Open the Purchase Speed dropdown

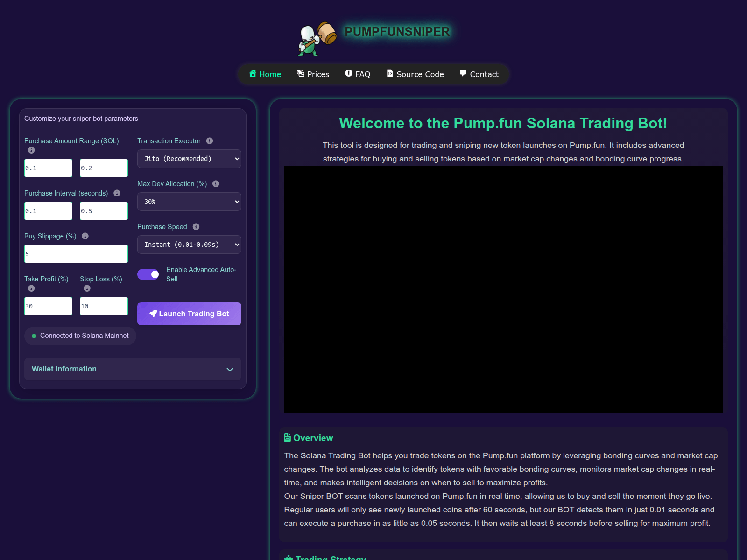click(189, 245)
